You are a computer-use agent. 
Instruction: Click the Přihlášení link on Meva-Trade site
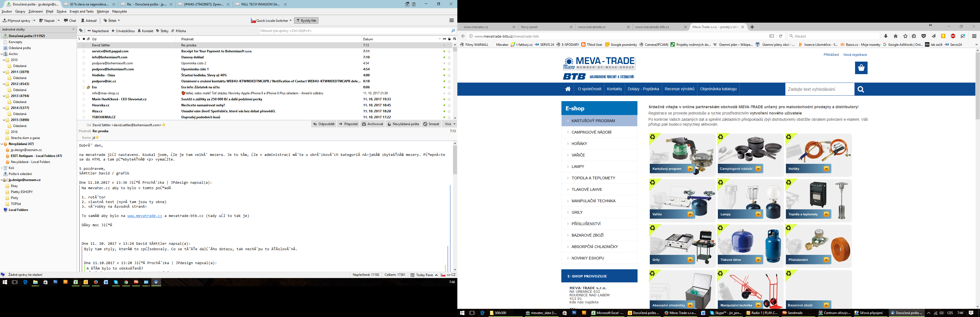[x=831, y=55]
